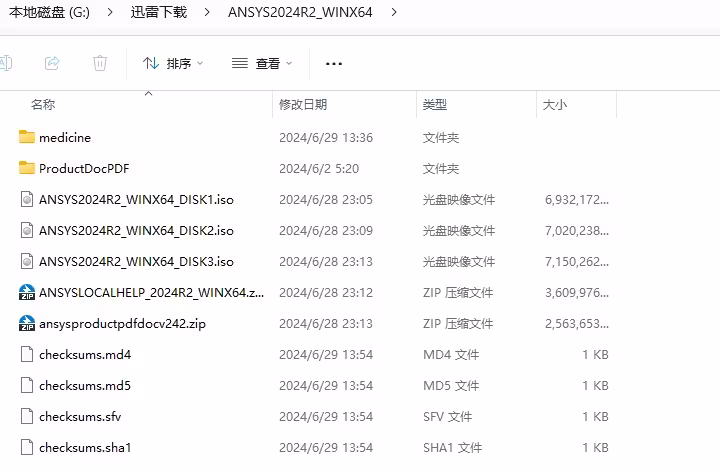Select ANSYS2024R2_WINX64_DISK3.iso file name

[x=136, y=262]
